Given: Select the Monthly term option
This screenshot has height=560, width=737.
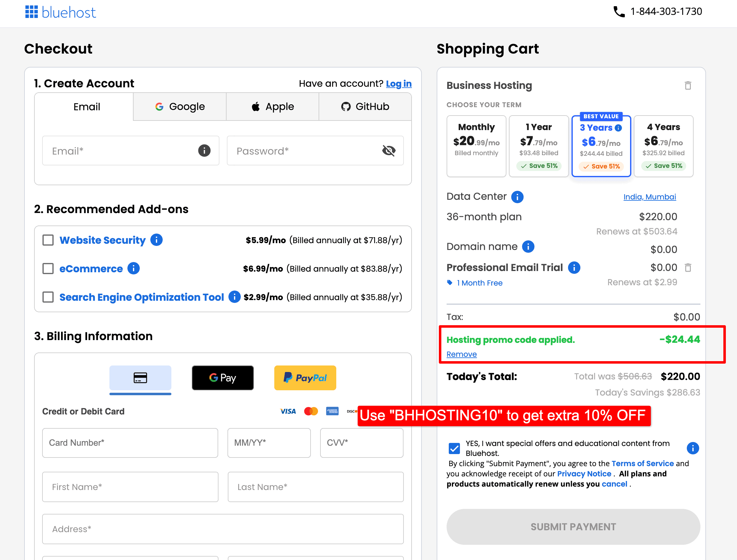Looking at the screenshot, I should (x=476, y=146).
